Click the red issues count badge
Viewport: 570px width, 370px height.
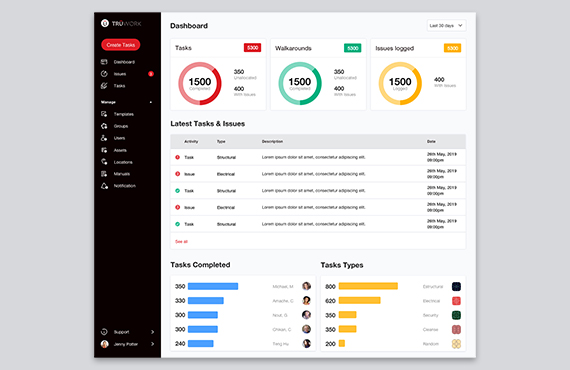[x=151, y=74]
